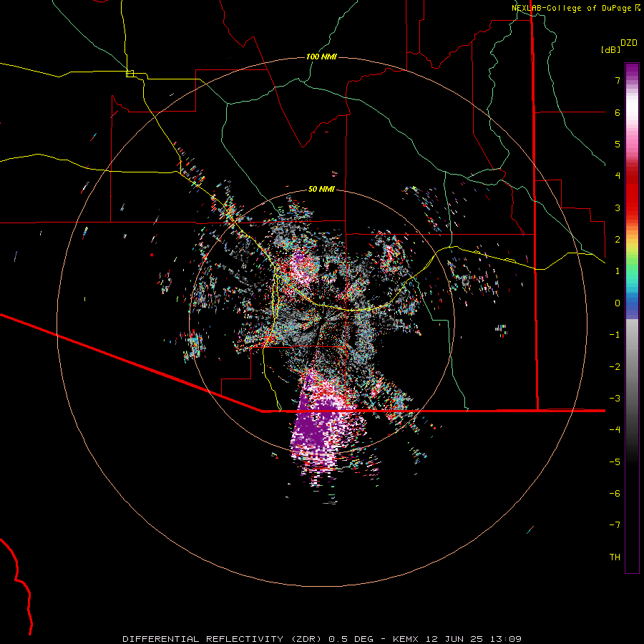The image size is (644, 644).
Task: Click the "TH" label on color scale
Action: click(x=615, y=557)
